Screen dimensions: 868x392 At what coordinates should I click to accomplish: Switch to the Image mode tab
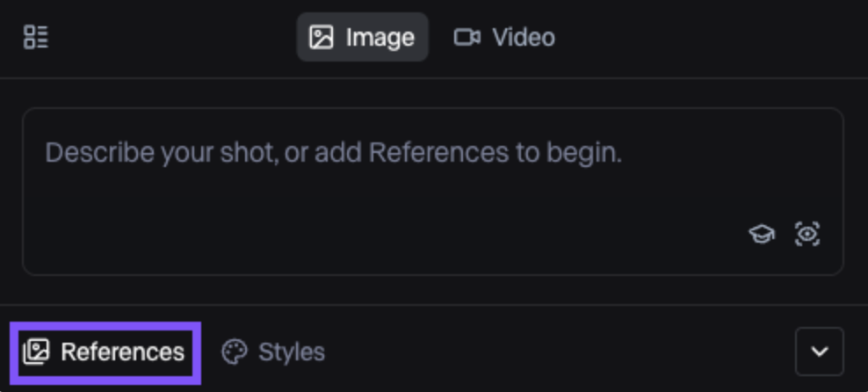coord(362,37)
